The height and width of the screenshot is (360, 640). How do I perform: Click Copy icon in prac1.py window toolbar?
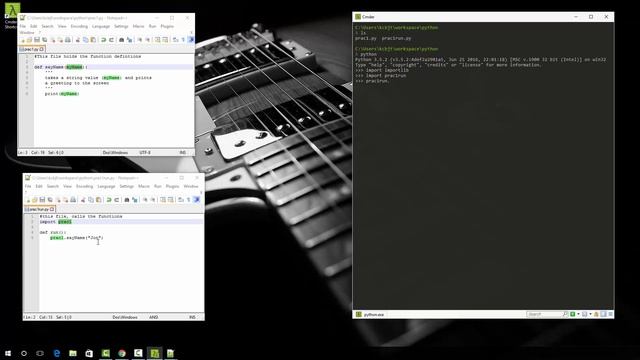(85, 40)
